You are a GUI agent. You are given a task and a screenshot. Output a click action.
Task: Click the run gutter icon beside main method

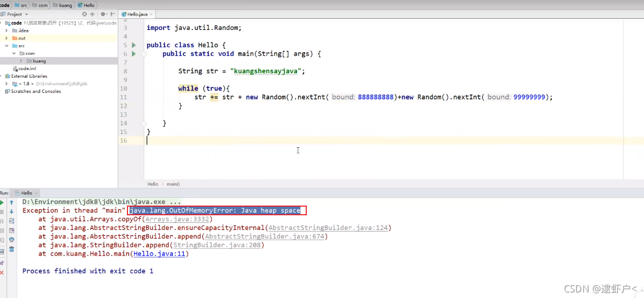(133, 53)
